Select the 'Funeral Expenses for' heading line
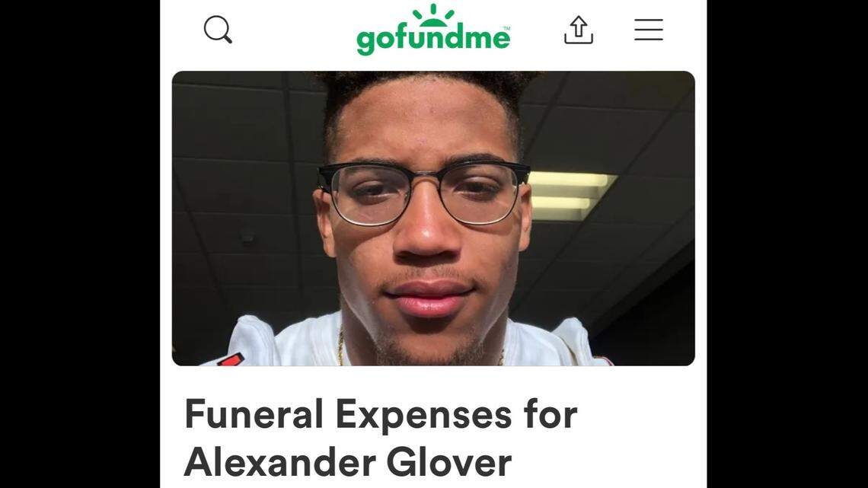The height and width of the screenshot is (488, 868). coord(380,414)
